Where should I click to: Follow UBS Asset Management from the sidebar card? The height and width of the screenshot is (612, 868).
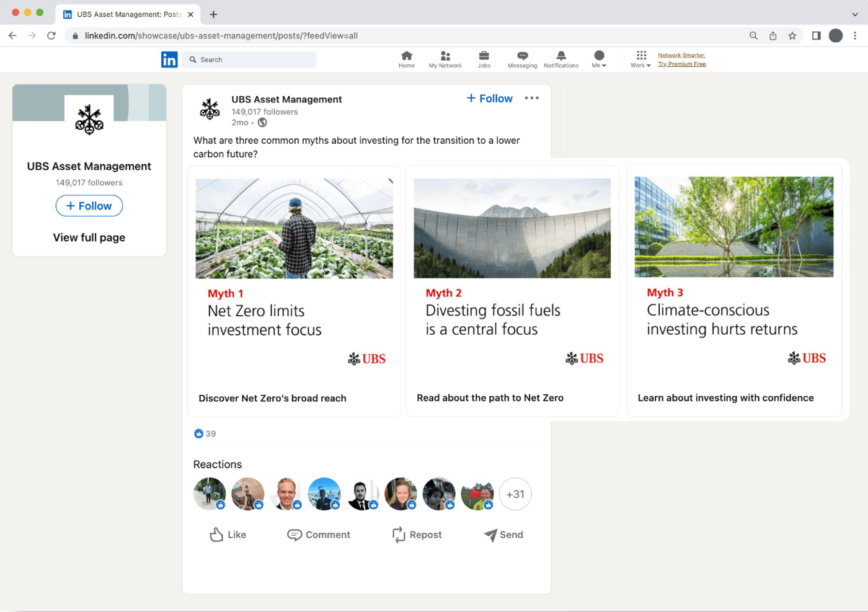tap(89, 206)
